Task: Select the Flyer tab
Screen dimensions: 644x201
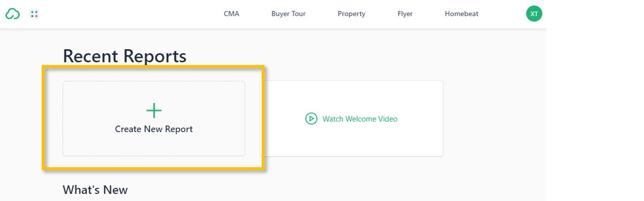Action: [x=405, y=14]
